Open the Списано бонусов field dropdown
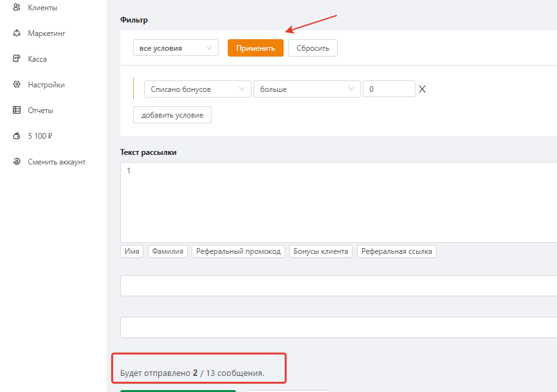The width and height of the screenshot is (557, 392). (x=197, y=89)
